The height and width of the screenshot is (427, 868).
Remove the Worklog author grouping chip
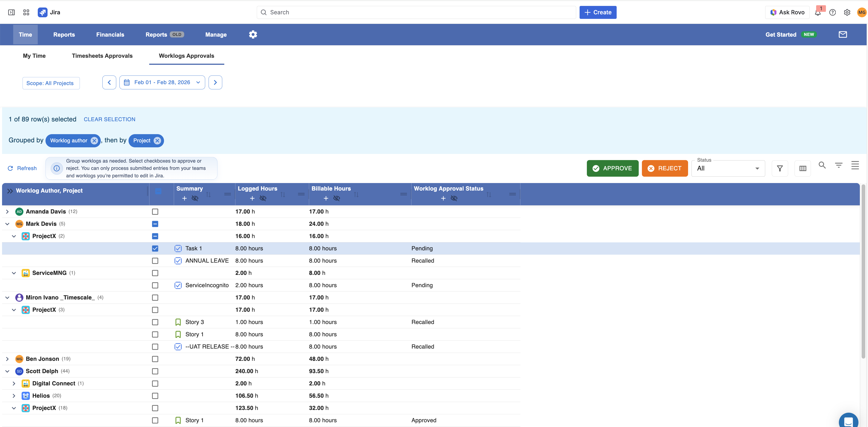point(94,141)
